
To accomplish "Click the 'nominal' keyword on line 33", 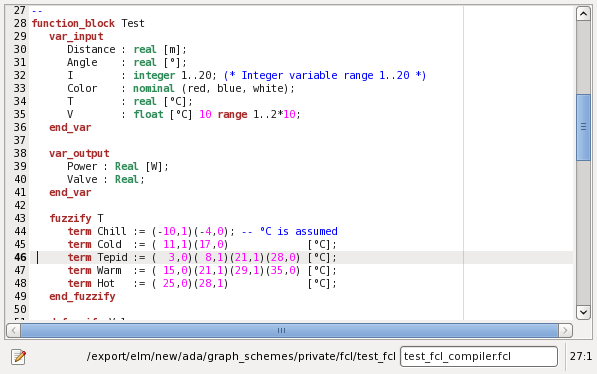I will [x=153, y=88].
